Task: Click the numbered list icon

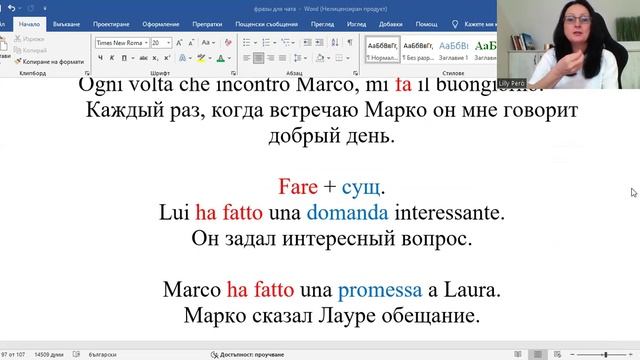Action: click(x=266, y=42)
